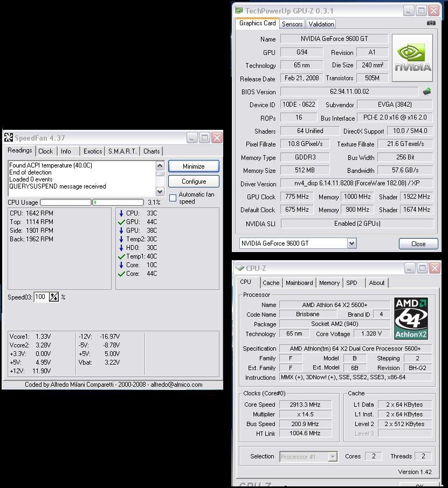Click the BIOS Version field 62.94.11.00.02
Image resolution: width=448 pixels, height=488 pixels.
349,92
